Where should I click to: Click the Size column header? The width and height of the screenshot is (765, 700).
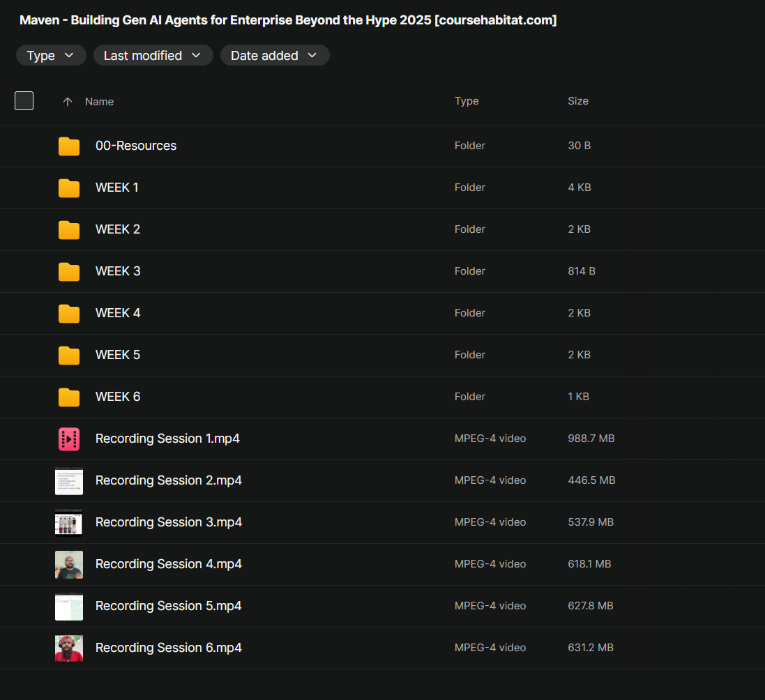coord(578,101)
